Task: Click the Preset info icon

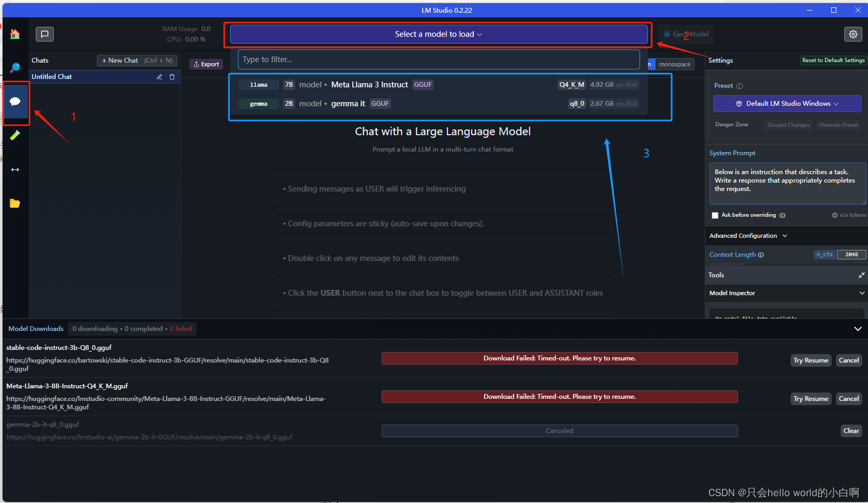Action: tap(739, 86)
